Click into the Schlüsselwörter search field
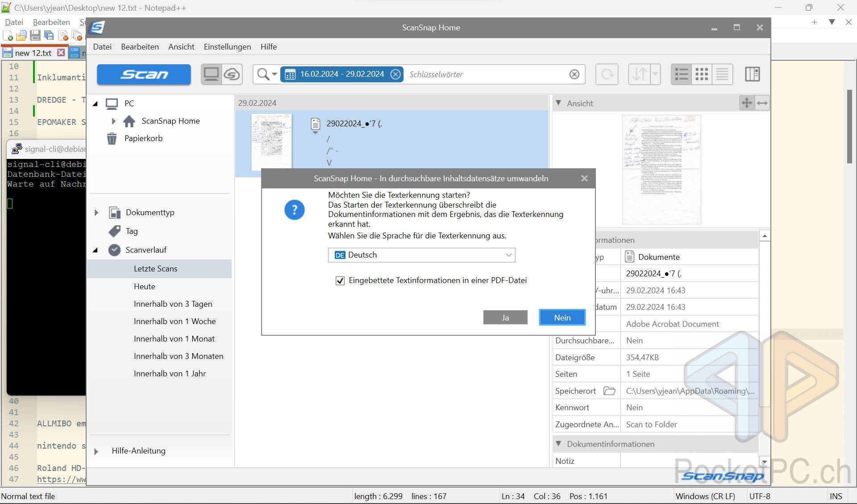 click(487, 74)
